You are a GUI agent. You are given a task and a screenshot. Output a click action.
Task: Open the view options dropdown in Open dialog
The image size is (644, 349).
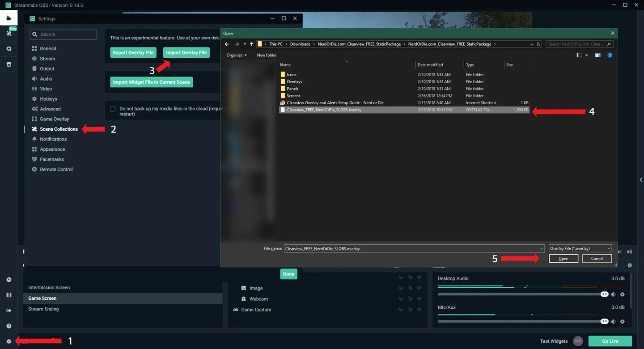pos(586,55)
